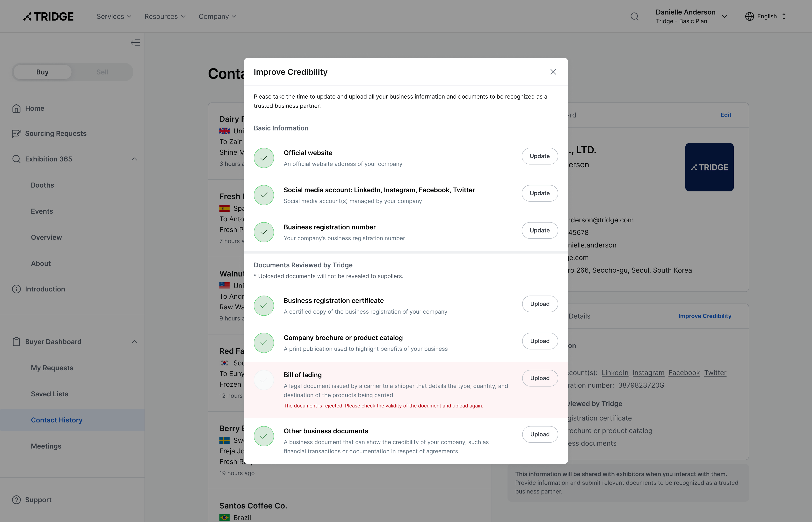Screen dimensions: 812x522
Task: Switch to Sell mode
Action: point(102,72)
